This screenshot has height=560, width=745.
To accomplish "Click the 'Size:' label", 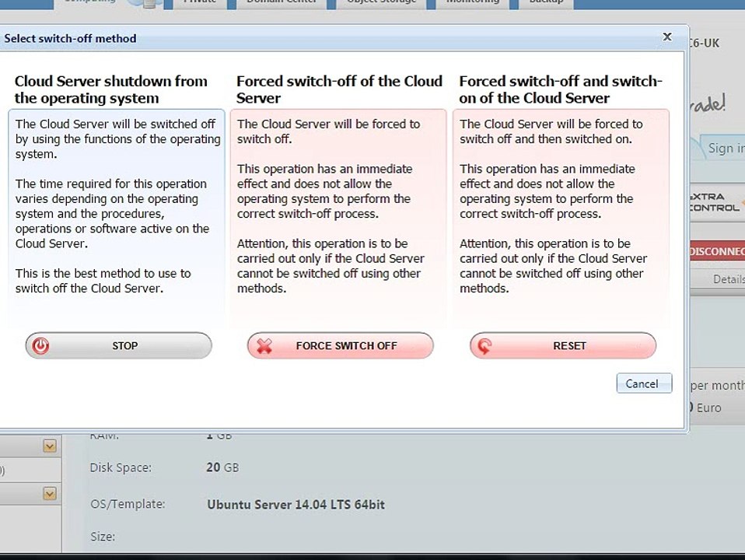I will click(103, 537).
